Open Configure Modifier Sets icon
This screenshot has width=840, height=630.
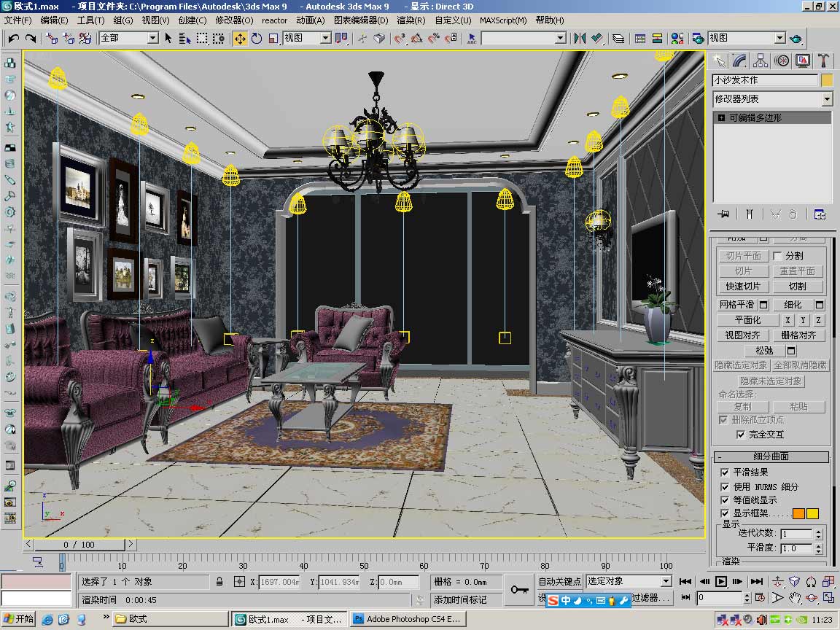(820, 214)
